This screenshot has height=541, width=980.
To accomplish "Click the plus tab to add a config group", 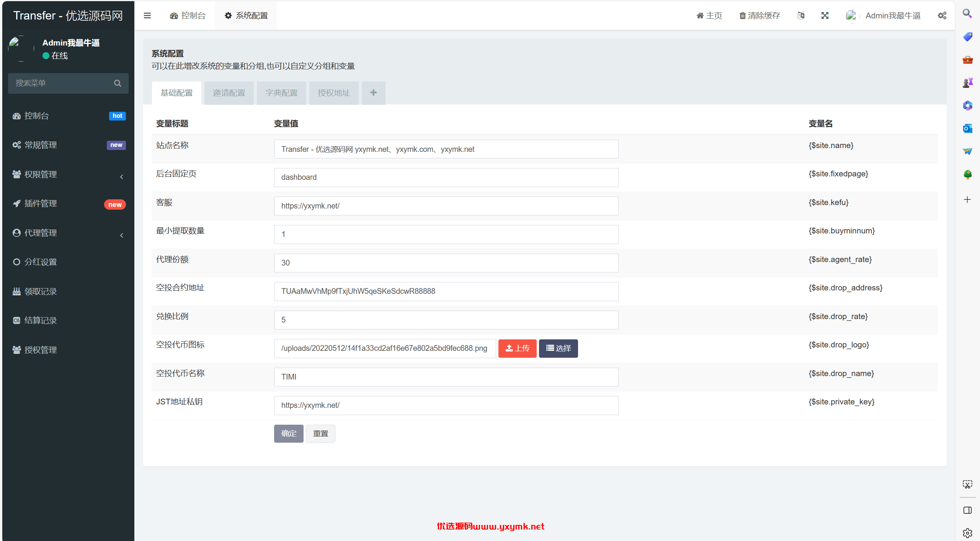I will point(374,93).
